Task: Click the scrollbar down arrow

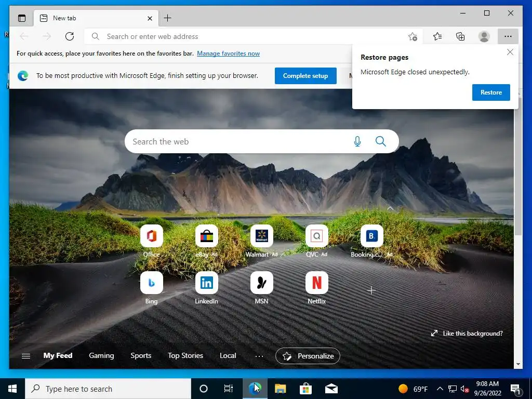Action: click(518, 364)
